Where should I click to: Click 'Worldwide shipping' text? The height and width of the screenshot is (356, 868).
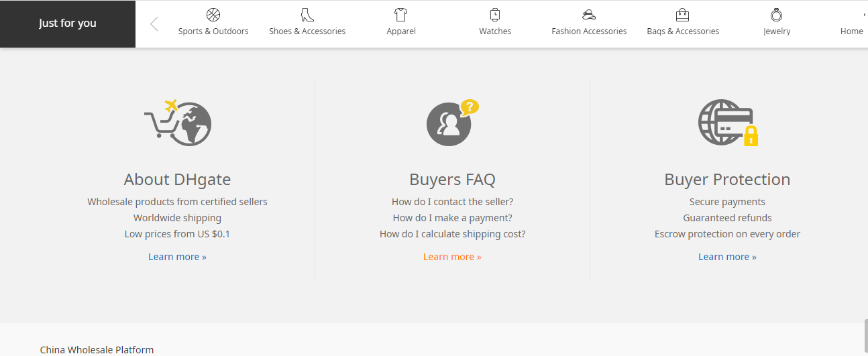[177, 218]
